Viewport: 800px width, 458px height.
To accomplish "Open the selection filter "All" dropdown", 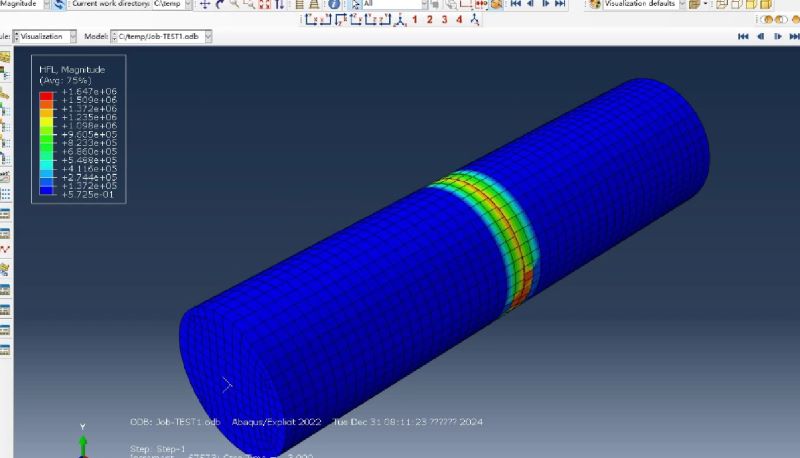I will pyautogui.click(x=424, y=4).
